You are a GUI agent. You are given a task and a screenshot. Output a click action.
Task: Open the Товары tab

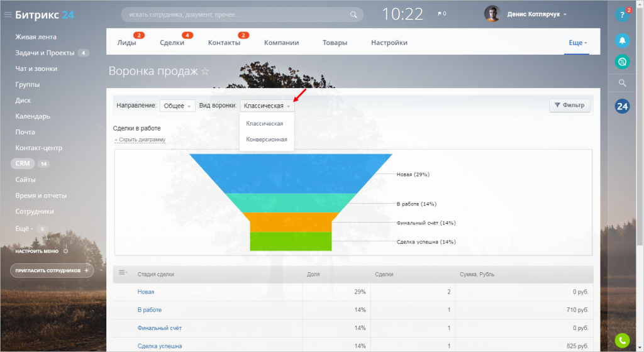click(x=335, y=43)
